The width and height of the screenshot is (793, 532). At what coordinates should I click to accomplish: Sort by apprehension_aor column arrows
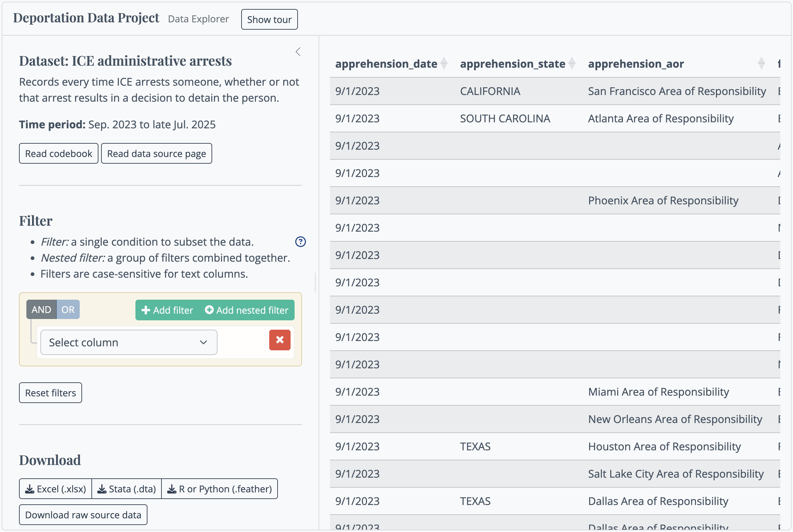click(761, 63)
